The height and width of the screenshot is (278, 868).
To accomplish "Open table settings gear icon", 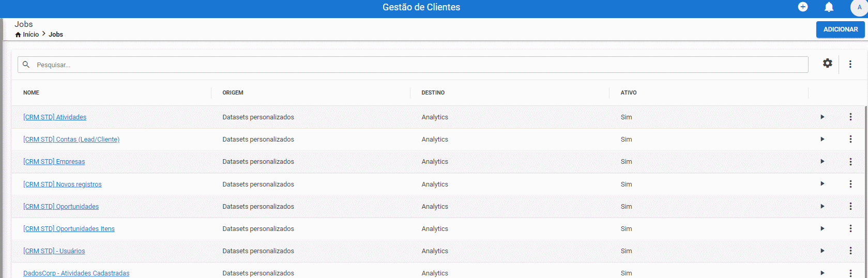I will tap(827, 63).
